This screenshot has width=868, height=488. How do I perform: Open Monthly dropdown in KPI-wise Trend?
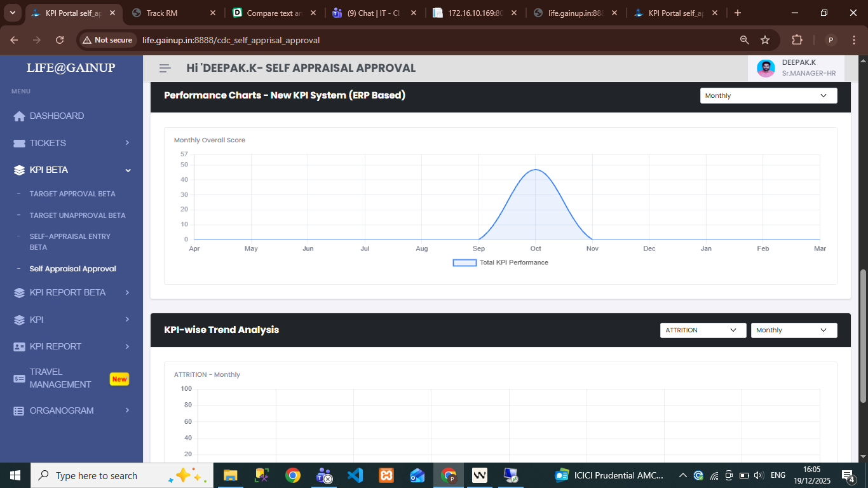click(x=794, y=330)
